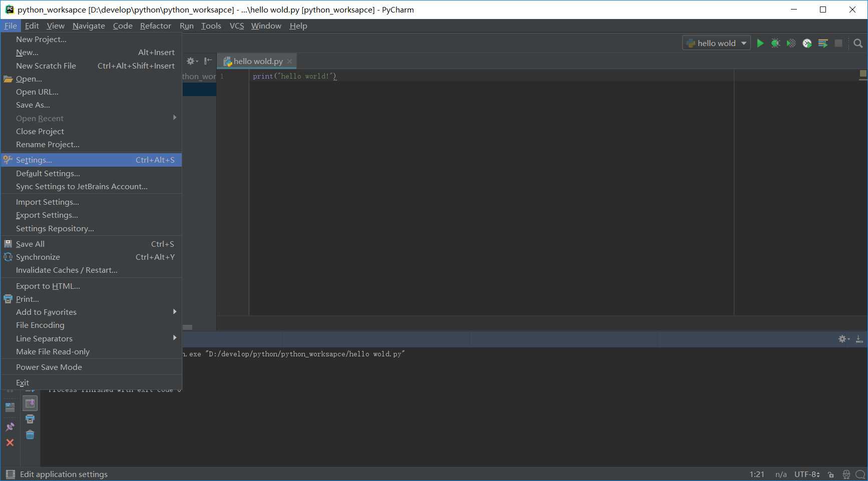The width and height of the screenshot is (868, 481).
Task: Choose Close Project
Action: point(91,131)
